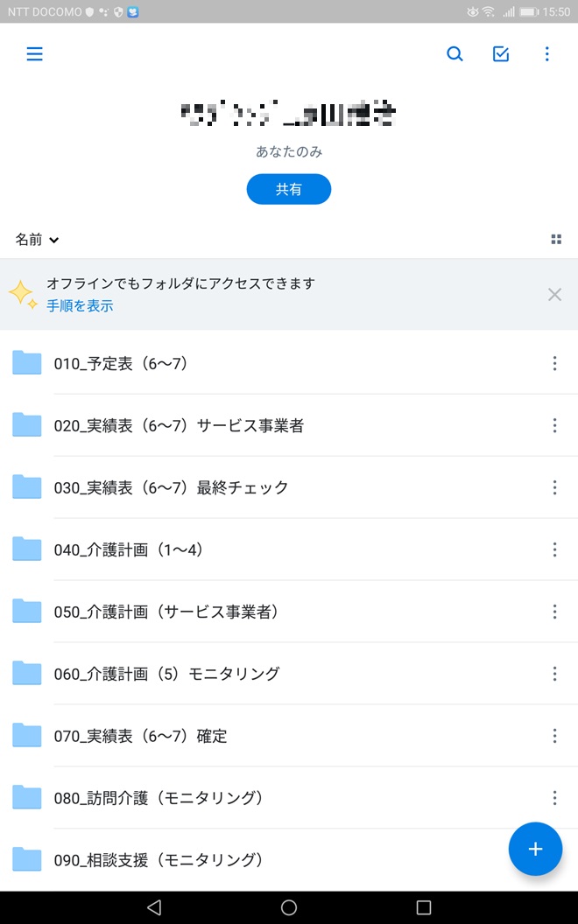
Task: Open folder 050_介護計画（サービス事業者）
Action: click(166, 612)
